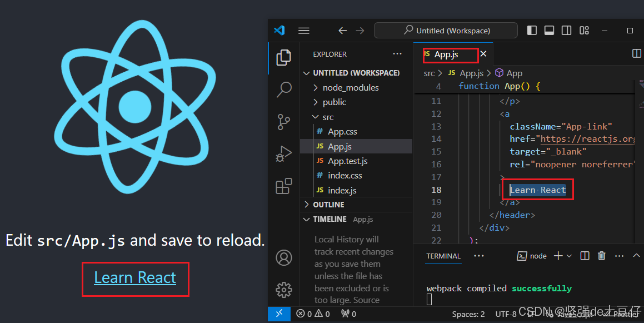Click the "Edit src/App.js and save to reload." text

(135, 241)
